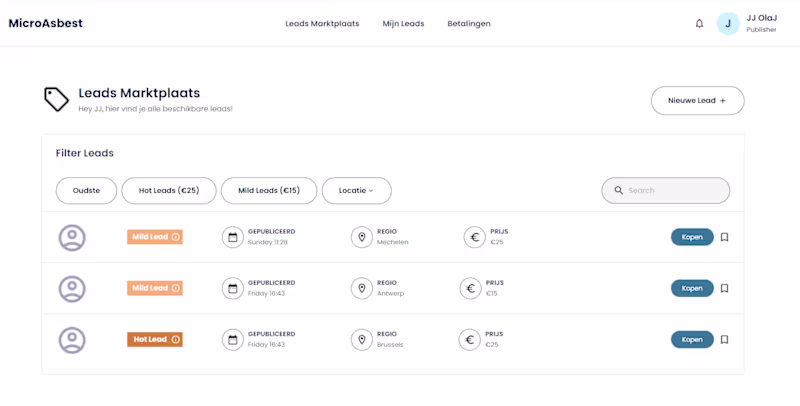Screen dimensions: 800x406
Task: Open the notifications bell
Action: (x=699, y=23)
